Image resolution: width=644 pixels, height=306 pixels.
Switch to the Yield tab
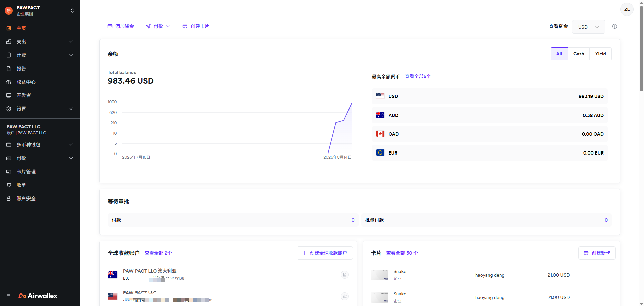point(600,54)
